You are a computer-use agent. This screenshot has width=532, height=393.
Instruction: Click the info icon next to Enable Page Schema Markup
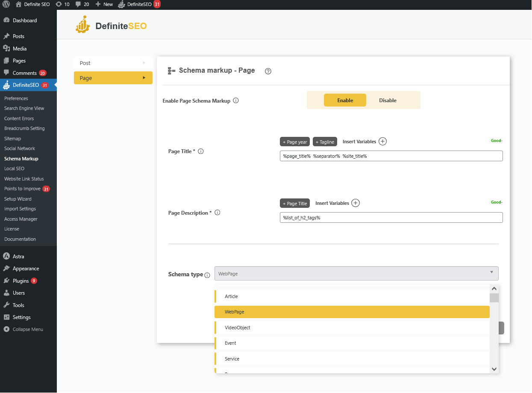[x=235, y=100]
